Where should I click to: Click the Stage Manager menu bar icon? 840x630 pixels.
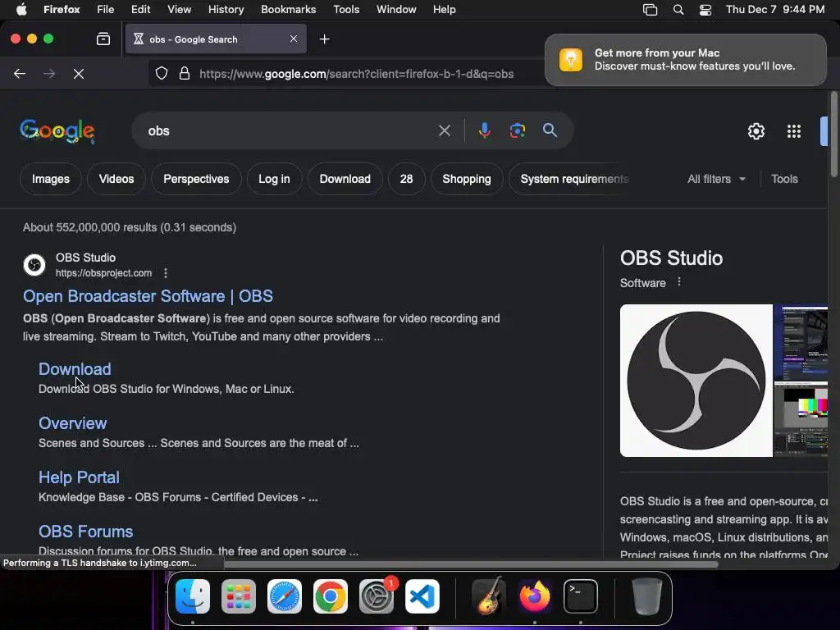tap(650, 10)
